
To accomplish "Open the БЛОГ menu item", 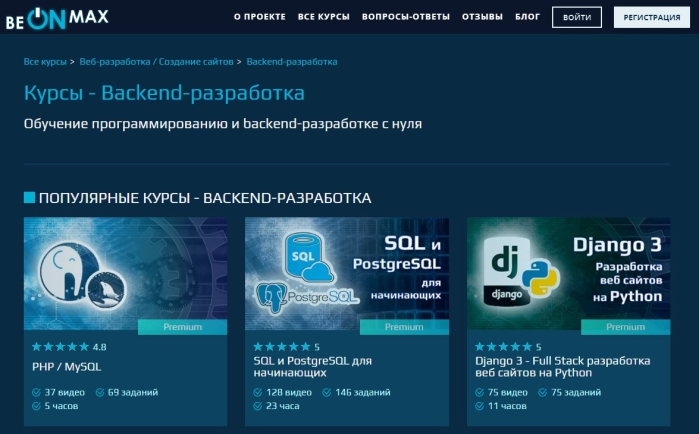I will click(x=527, y=17).
